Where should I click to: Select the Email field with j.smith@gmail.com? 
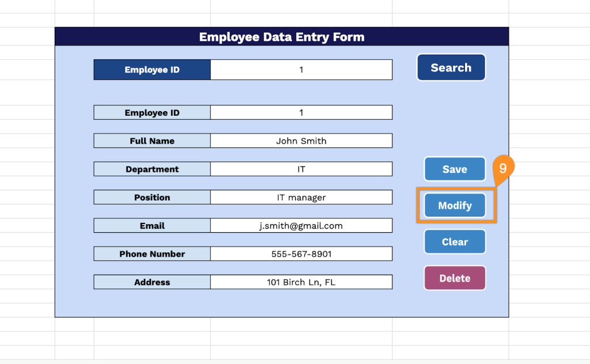(x=301, y=226)
